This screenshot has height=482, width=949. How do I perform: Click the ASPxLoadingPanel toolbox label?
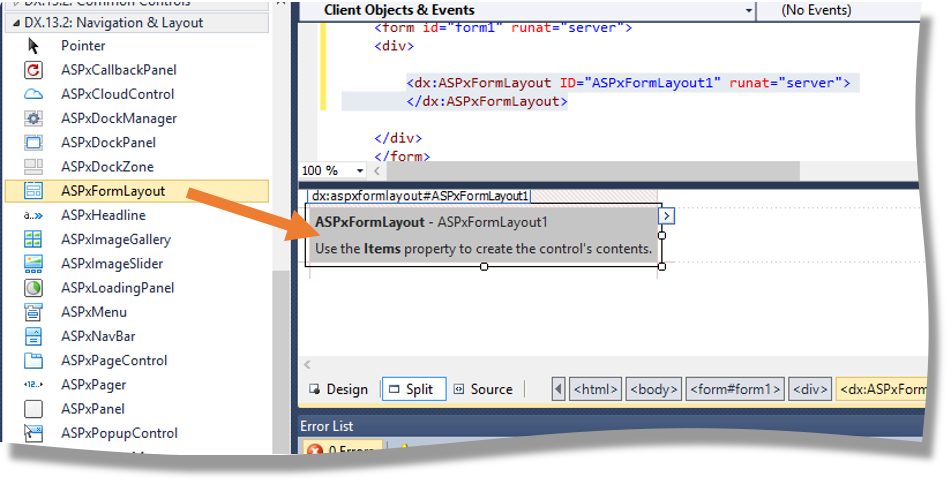pos(117,288)
